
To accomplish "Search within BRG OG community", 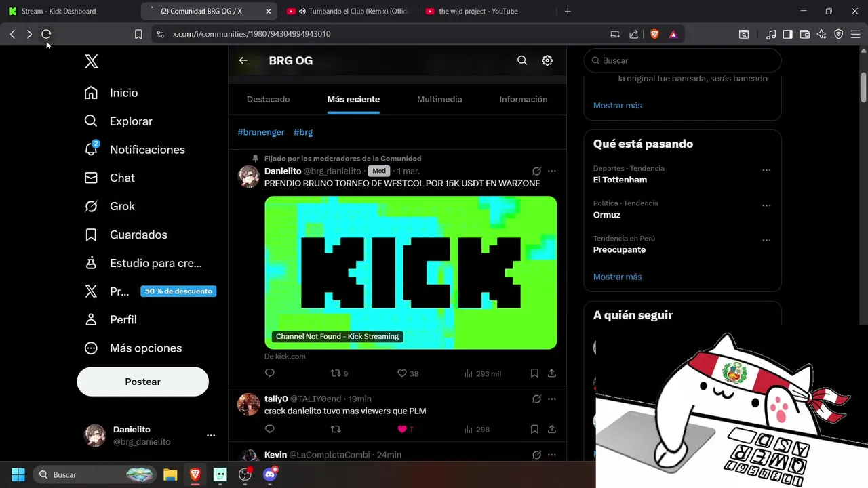I will (x=522, y=60).
